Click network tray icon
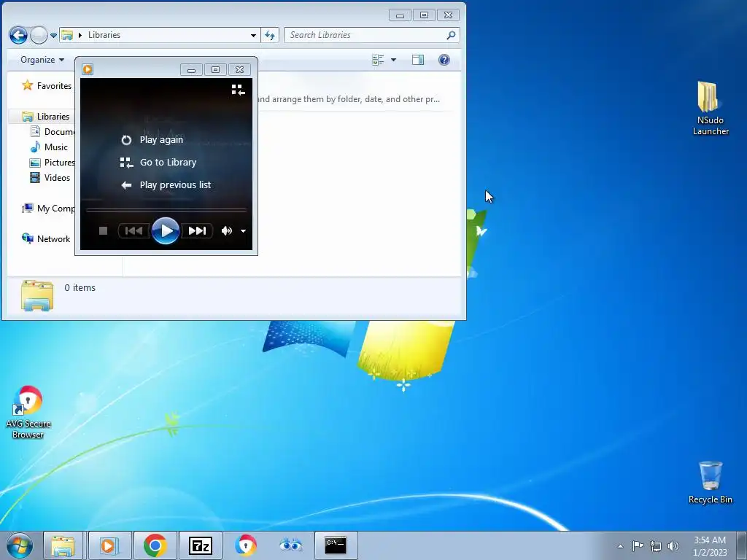 pos(656,546)
